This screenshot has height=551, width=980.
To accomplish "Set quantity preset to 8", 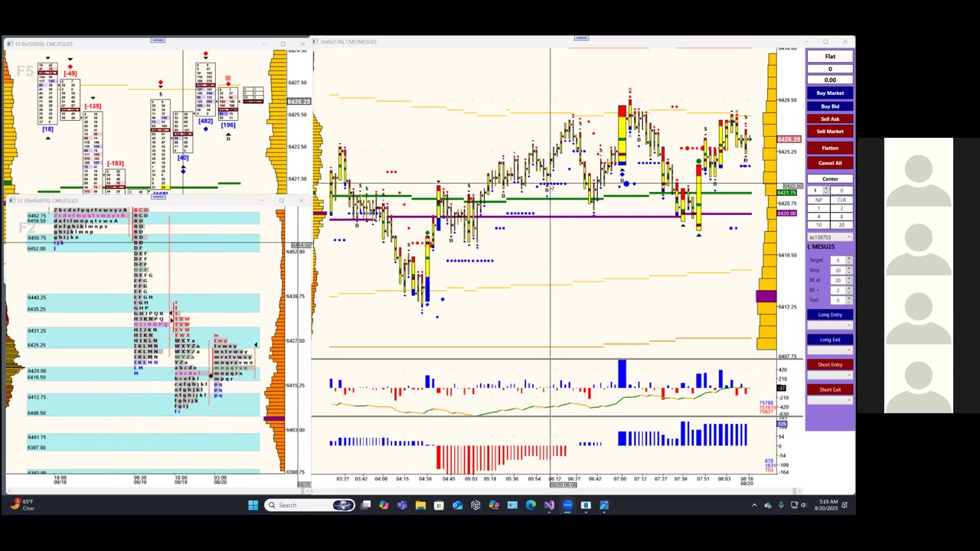I will pos(841,217).
